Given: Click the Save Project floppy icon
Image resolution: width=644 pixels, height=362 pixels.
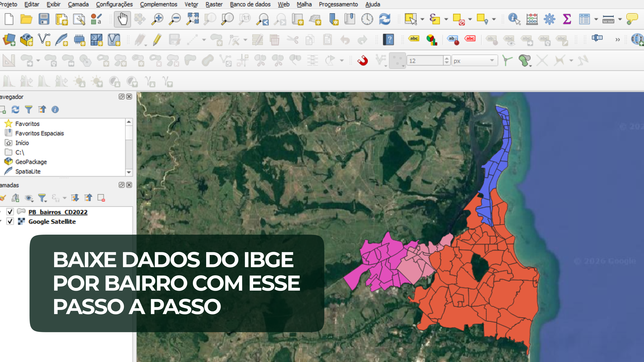Looking at the screenshot, I should click(44, 19).
